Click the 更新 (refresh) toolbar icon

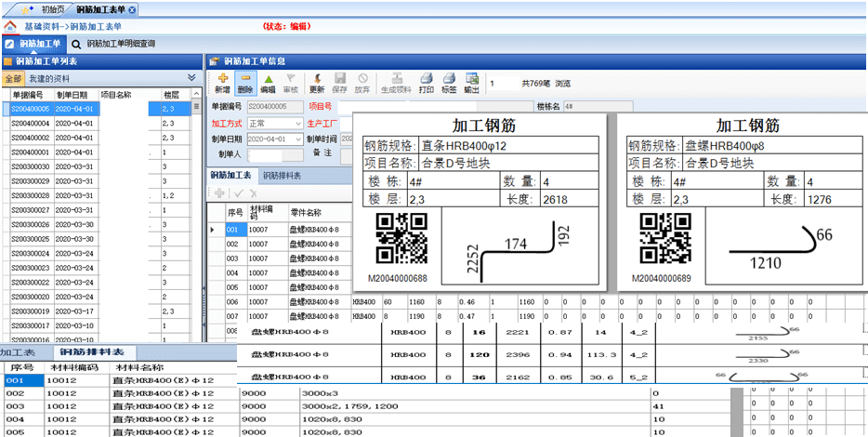click(317, 79)
